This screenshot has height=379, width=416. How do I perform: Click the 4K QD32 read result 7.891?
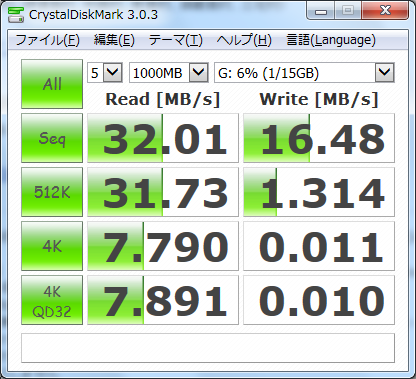pyautogui.click(x=163, y=300)
